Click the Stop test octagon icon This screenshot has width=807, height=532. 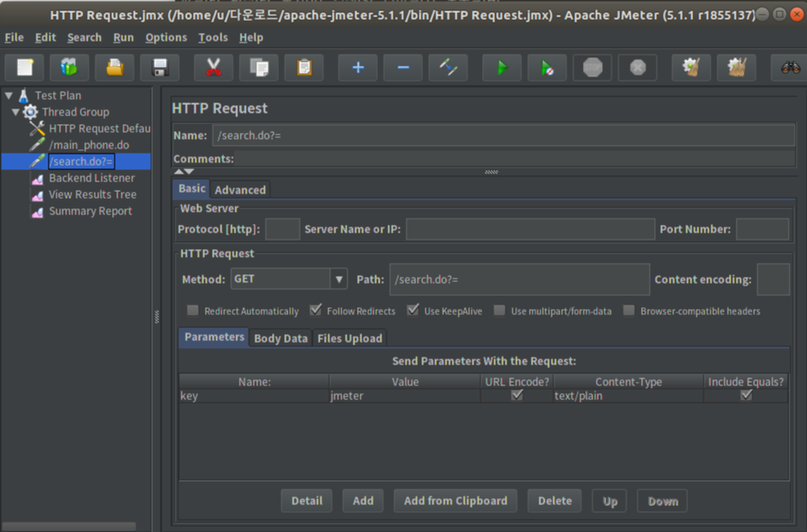pos(592,68)
